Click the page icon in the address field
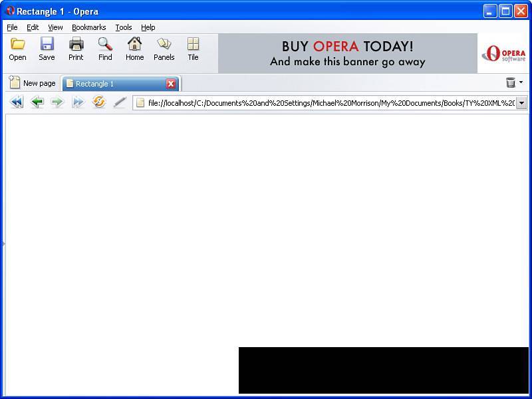The image size is (532, 399). tap(140, 103)
